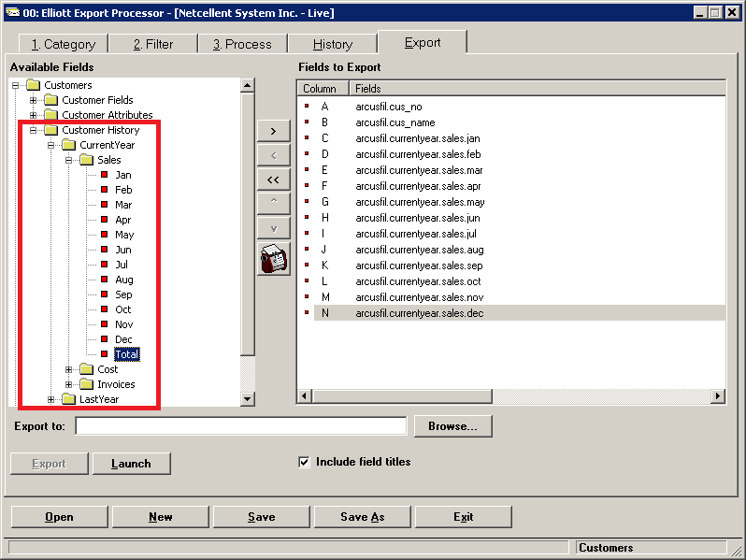Viewport: 746px width, 560px height.
Task: Expand the Invoices node
Action: [x=68, y=384]
